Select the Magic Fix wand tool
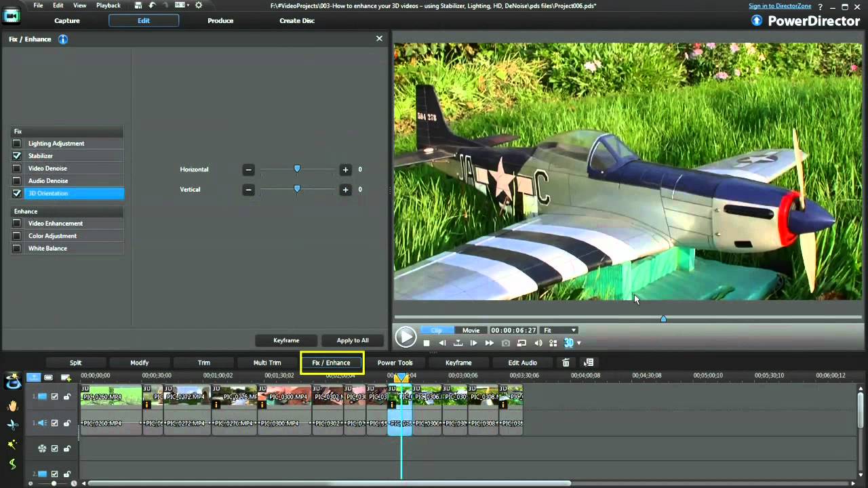Image resolution: width=868 pixels, height=488 pixels. [x=12, y=445]
